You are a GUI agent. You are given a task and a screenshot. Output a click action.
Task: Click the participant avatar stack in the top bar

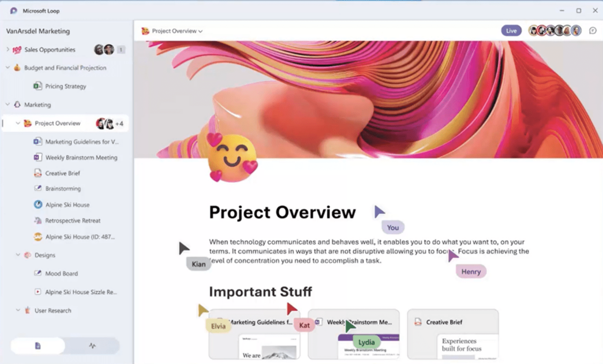(554, 30)
